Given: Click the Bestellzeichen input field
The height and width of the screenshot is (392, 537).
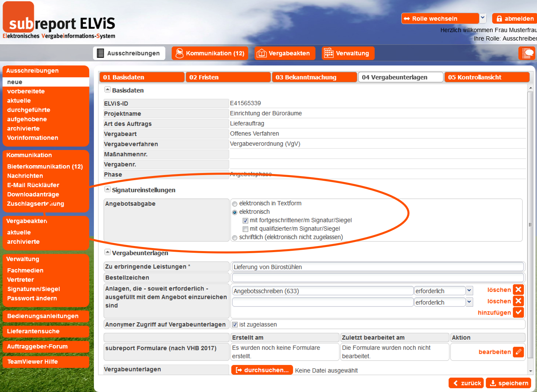Looking at the screenshot, I should (x=377, y=278).
